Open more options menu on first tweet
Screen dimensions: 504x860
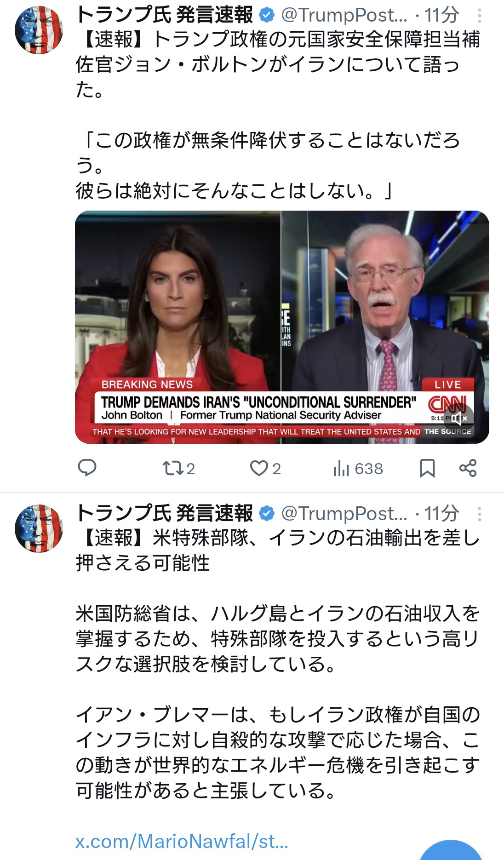479,16
